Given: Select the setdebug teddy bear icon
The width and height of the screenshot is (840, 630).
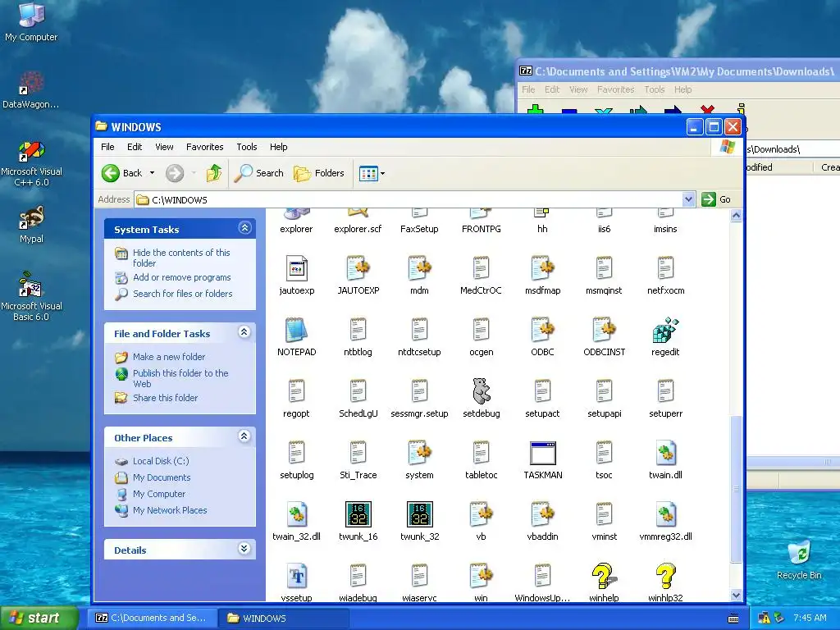Looking at the screenshot, I should 481,391.
